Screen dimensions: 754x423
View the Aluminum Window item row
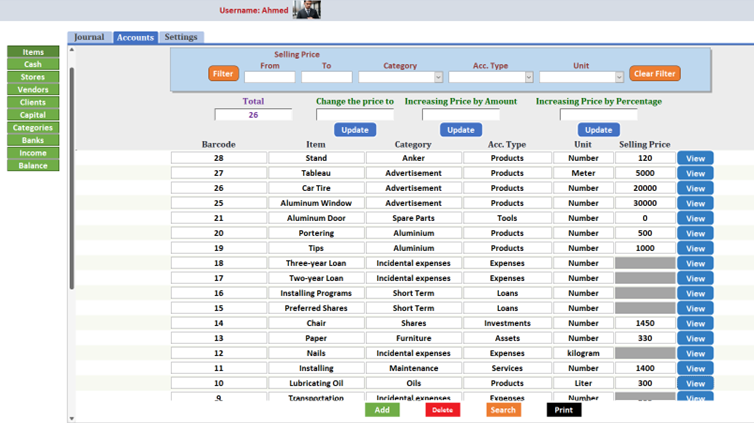pyautogui.click(x=695, y=203)
